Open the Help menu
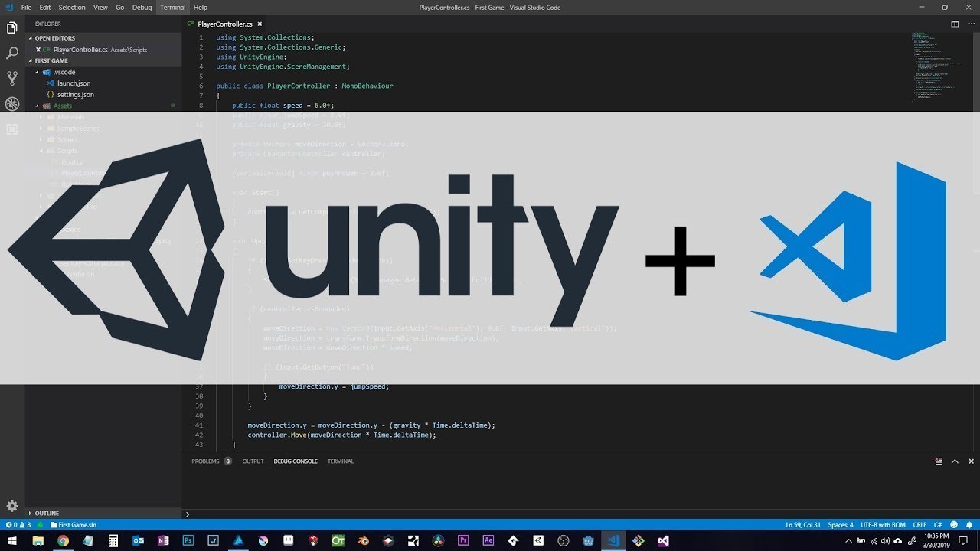Viewport: 980px width, 551px height. click(x=201, y=7)
